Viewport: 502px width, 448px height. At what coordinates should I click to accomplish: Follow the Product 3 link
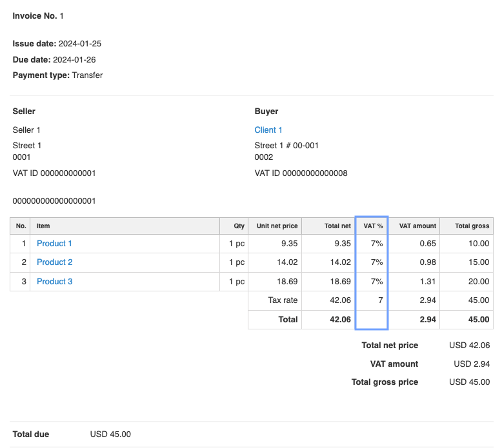tap(54, 282)
